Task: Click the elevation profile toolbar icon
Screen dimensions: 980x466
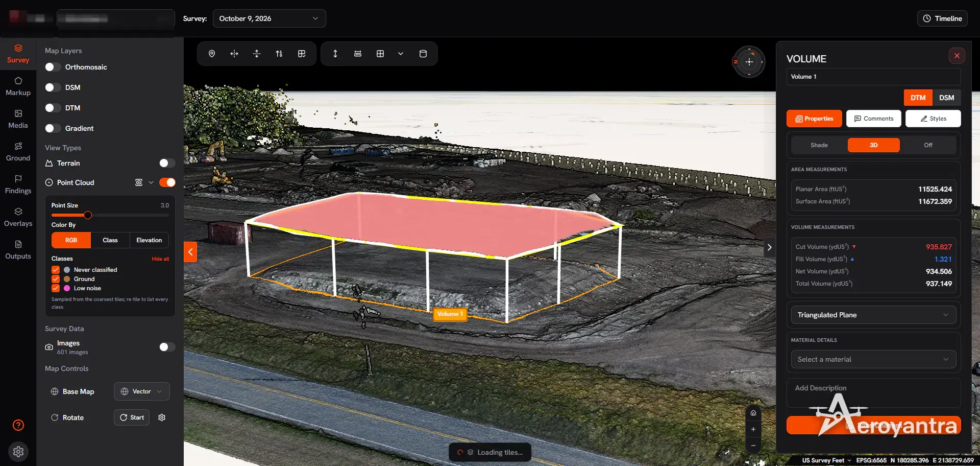Action: coord(279,54)
